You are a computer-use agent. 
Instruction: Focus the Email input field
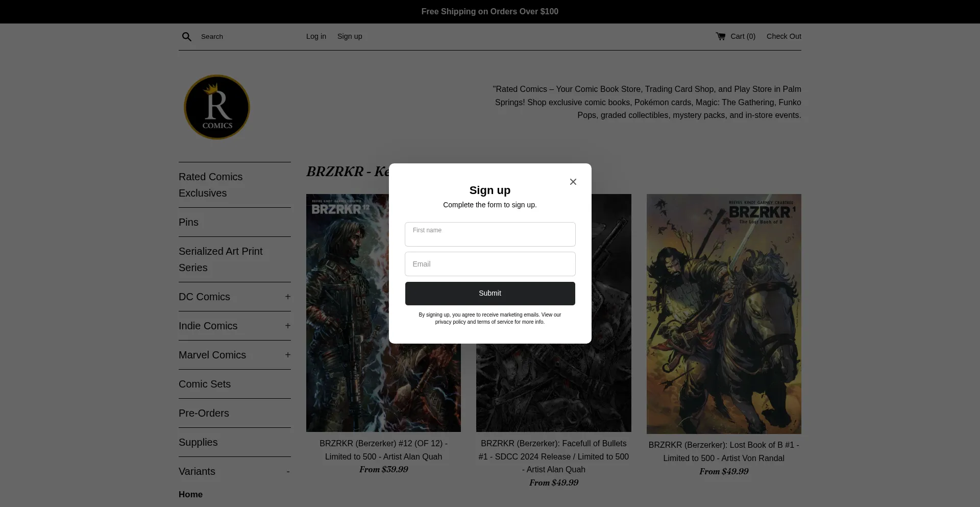pos(489,264)
